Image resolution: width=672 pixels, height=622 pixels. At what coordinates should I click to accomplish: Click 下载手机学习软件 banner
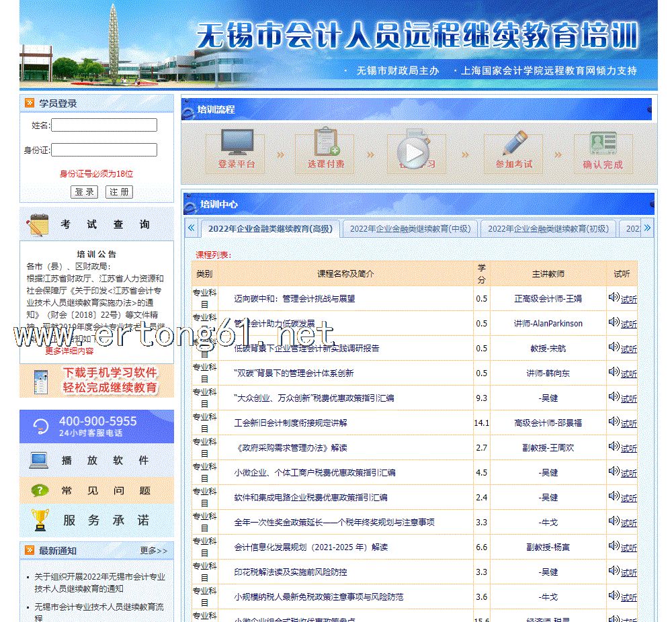[x=97, y=381]
